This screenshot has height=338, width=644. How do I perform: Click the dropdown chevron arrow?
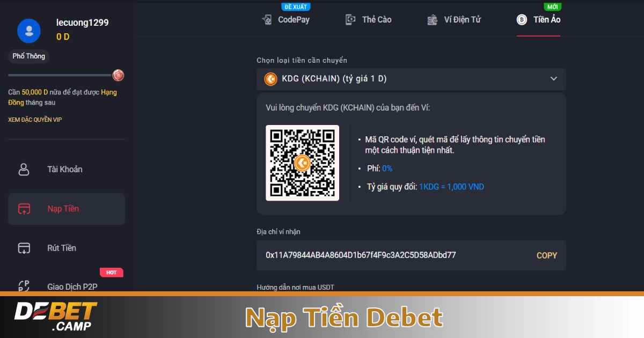pyautogui.click(x=554, y=79)
